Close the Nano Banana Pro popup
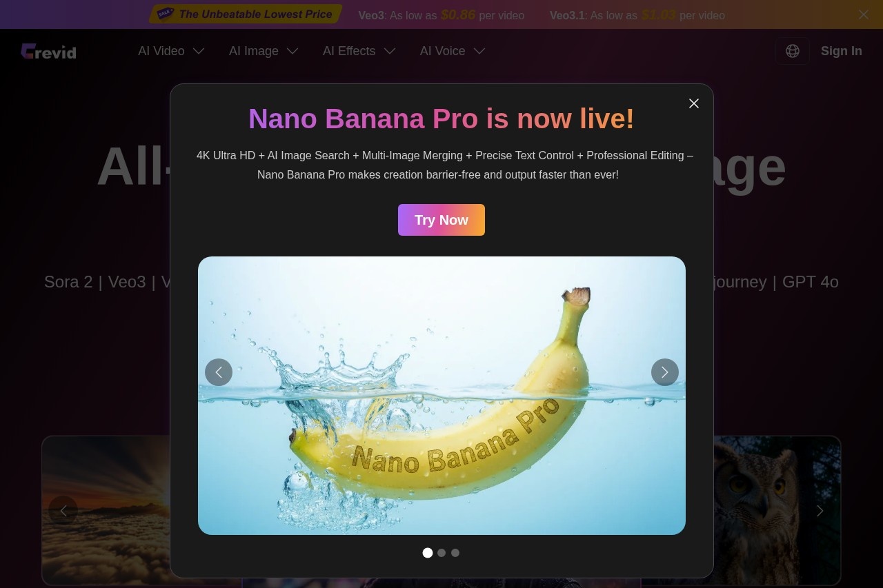This screenshot has width=883, height=588. (694, 103)
